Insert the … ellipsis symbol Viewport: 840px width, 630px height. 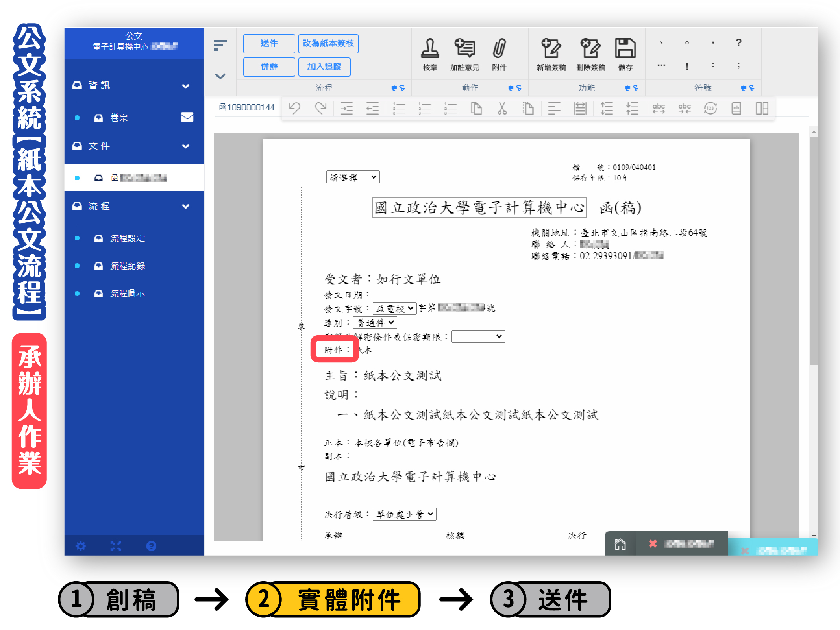point(661,66)
